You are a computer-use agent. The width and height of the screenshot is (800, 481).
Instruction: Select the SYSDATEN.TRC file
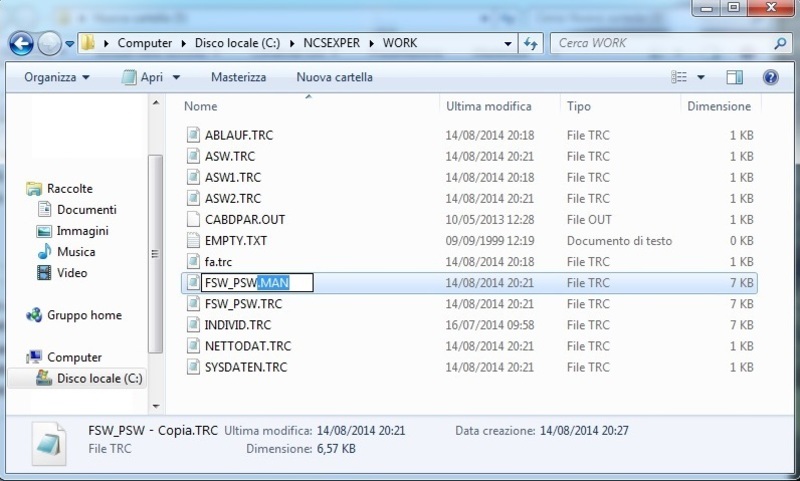[x=246, y=367]
